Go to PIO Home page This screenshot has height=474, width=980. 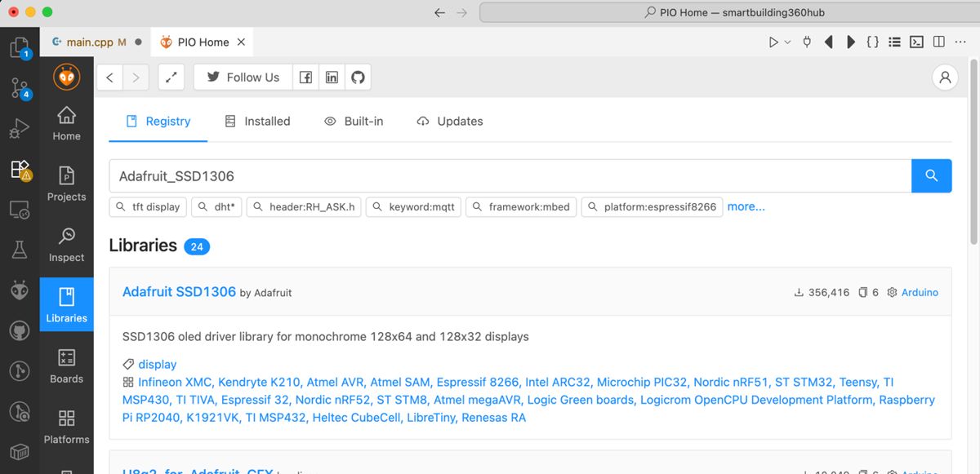click(x=67, y=124)
